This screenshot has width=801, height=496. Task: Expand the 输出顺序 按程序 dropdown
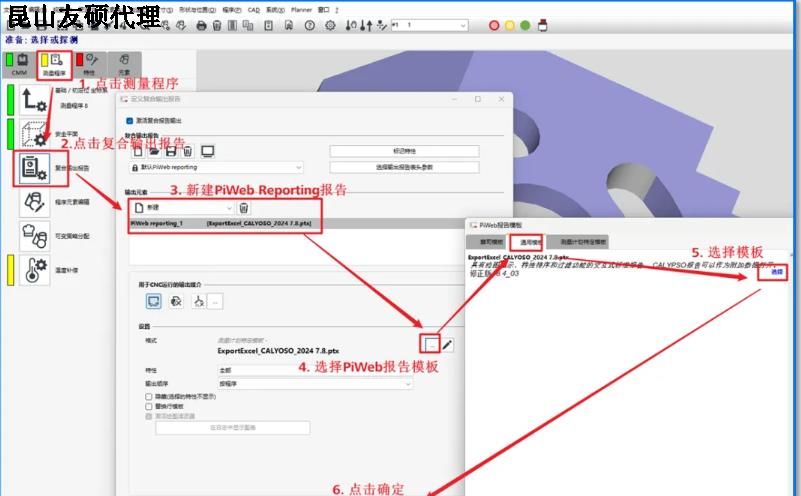coord(263,382)
